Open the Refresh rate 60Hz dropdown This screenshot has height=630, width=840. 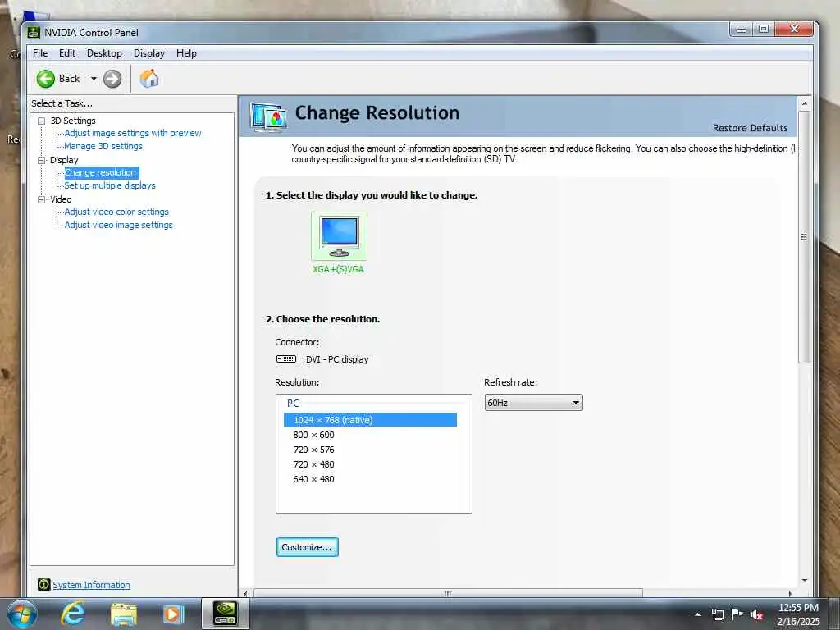click(x=533, y=403)
